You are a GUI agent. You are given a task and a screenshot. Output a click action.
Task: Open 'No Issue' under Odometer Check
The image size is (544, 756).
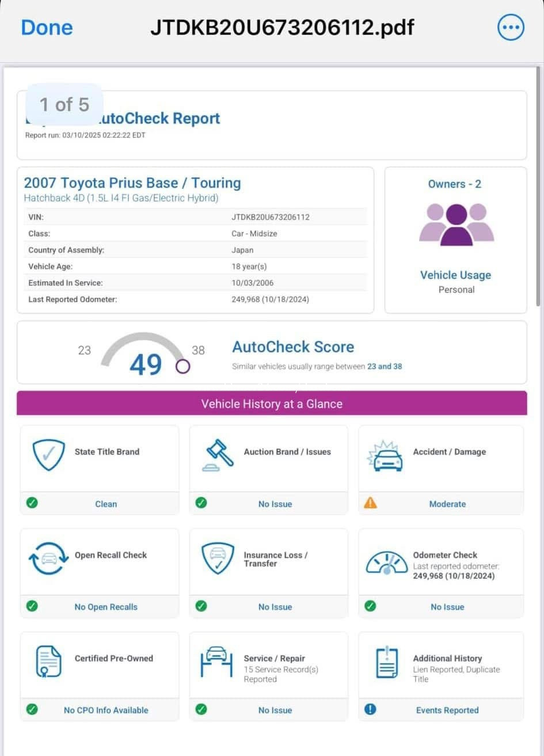(x=447, y=607)
